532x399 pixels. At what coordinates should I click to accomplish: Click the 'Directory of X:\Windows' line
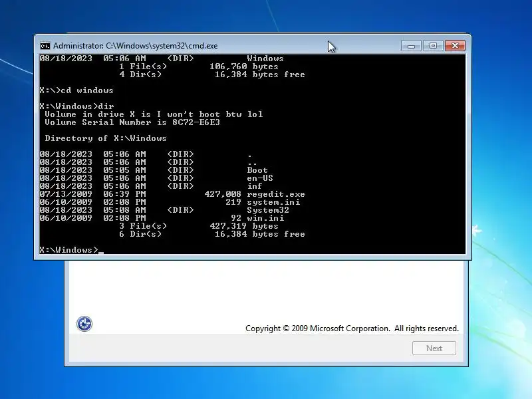[x=106, y=138]
